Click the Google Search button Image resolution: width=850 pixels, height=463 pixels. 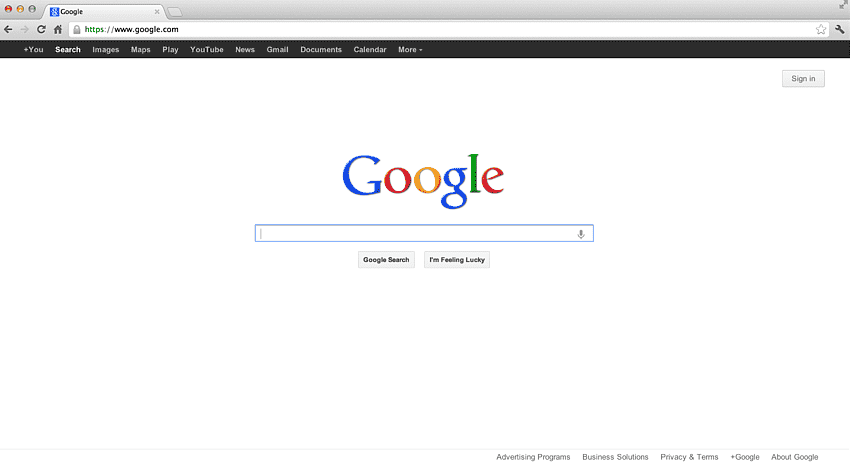point(386,260)
